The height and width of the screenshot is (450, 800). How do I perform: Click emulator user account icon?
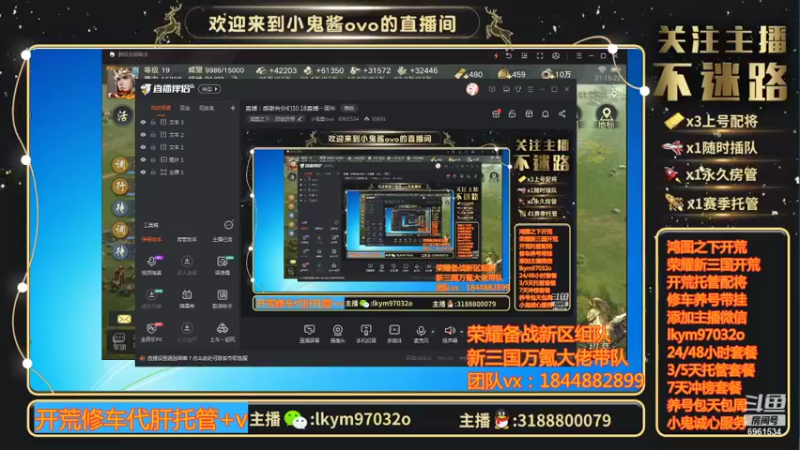[x=556, y=55]
